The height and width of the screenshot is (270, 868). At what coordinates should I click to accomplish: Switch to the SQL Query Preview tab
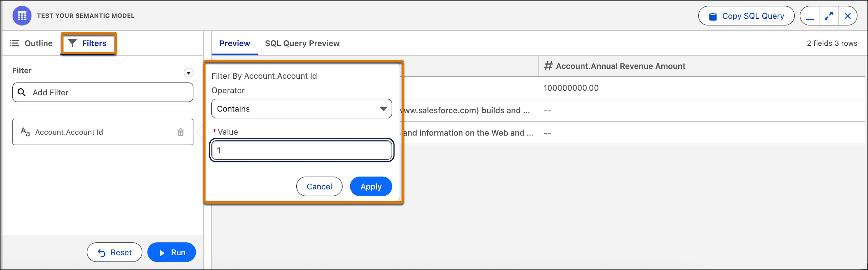[302, 43]
